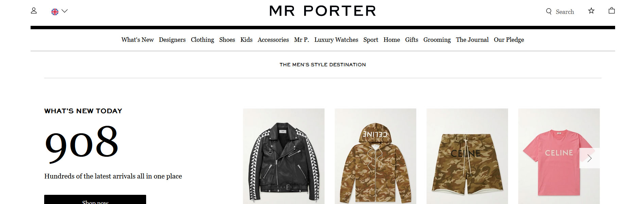Viewport: 644px width, 204px height.
Task: Go to the Luxury Watches section
Action: [336, 40]
